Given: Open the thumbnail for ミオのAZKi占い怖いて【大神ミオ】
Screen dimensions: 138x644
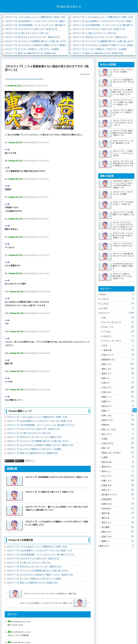Looking at the screenshot, I should pyautogui.click(x=105, y=205).
